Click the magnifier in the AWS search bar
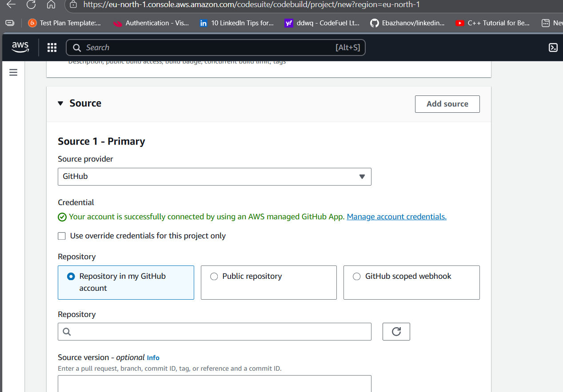 [x=76, y=48]
